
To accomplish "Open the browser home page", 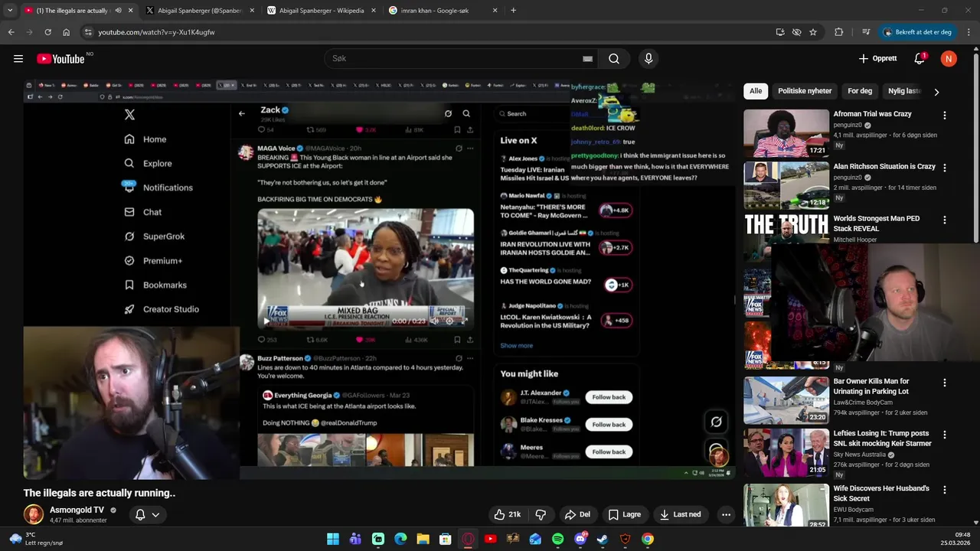I will [67, 32].
